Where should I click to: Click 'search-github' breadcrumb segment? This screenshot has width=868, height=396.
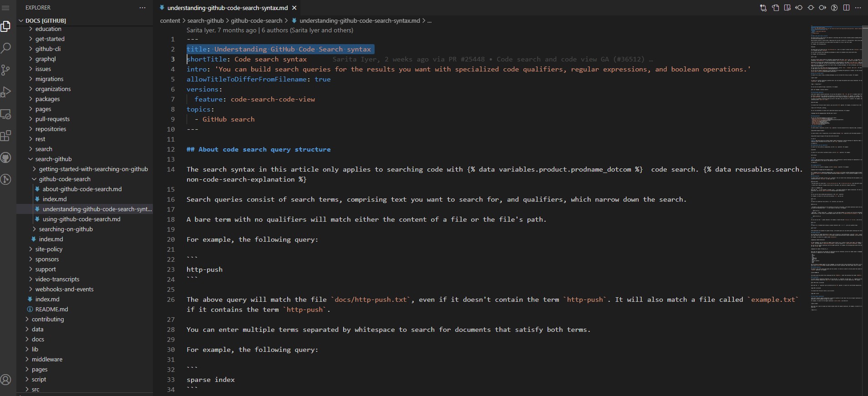pos(205,20)
